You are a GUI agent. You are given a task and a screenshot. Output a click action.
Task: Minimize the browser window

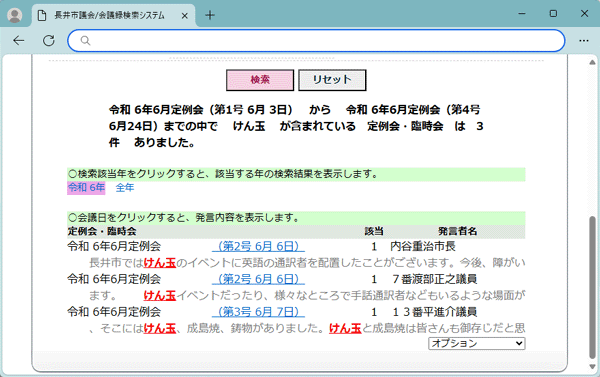click(522, 14)
